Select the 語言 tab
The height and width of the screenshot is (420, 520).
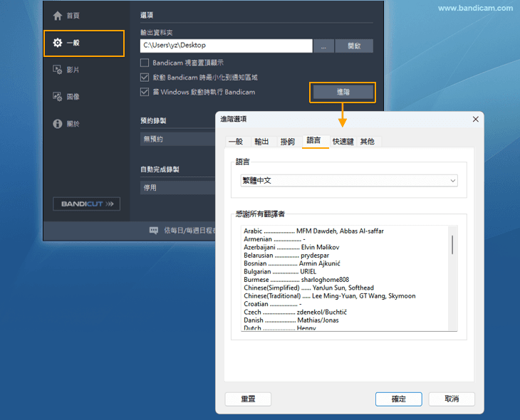(316, 141)
